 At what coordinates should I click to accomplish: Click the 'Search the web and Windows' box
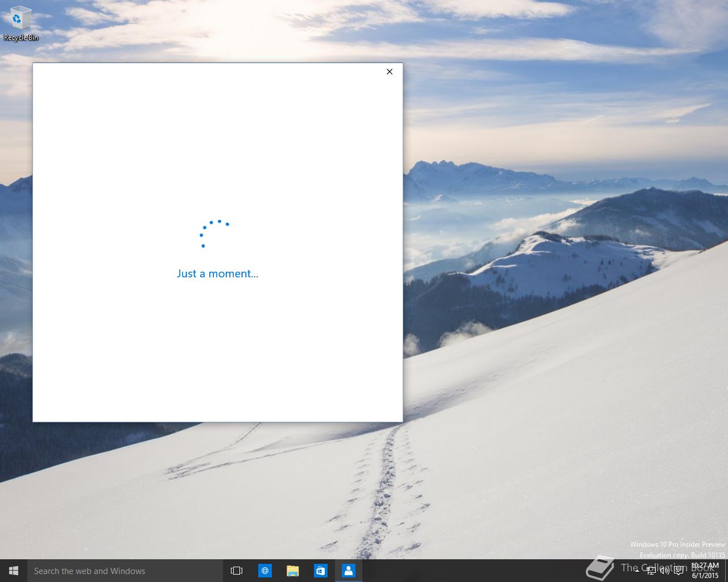[125, 571]
